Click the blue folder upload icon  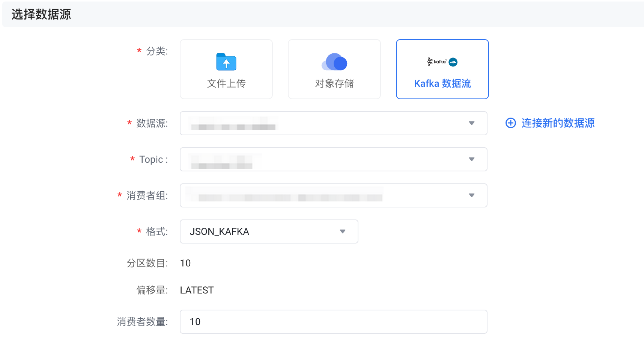pos(226,62)
